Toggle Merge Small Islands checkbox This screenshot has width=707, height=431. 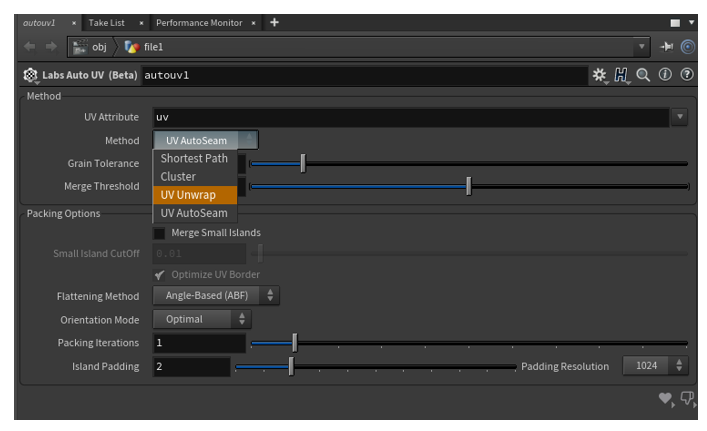(x=159, y=233)
